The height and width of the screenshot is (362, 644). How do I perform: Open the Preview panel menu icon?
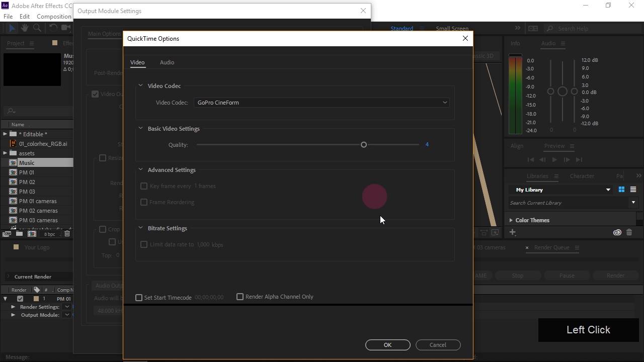572,146
